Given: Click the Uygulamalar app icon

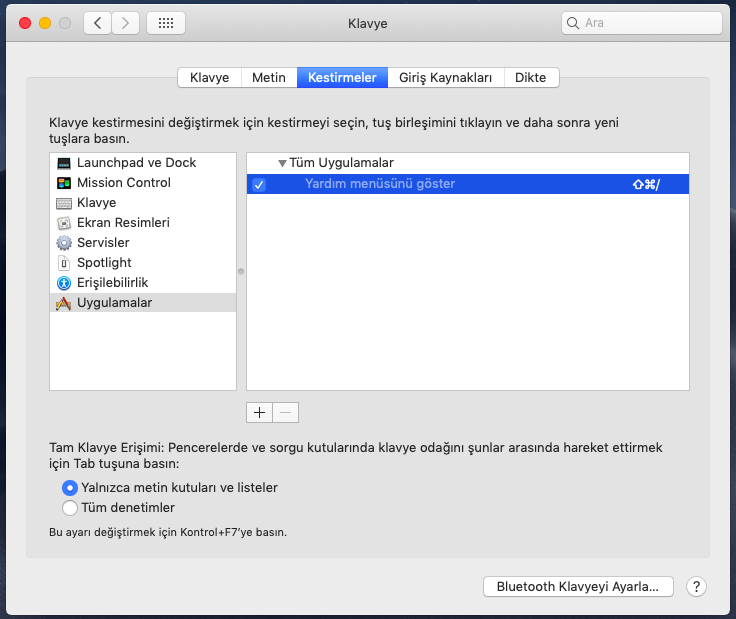Looking at the screenshot, I should point(64,303).
